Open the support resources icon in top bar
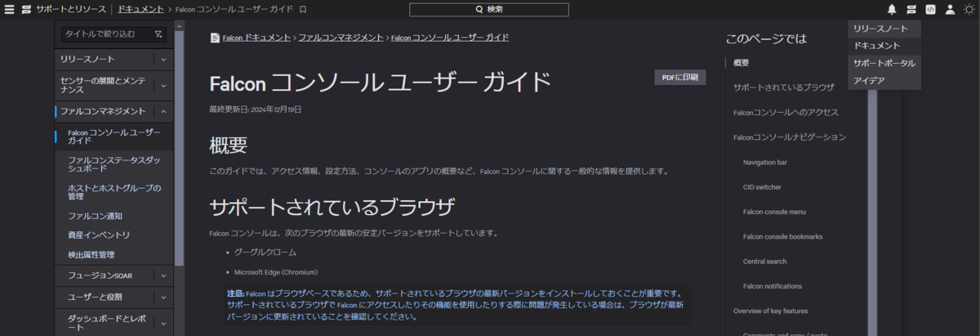Image resolution: width=980 pixels, height=336 pixels. click(x=911, y=10)
